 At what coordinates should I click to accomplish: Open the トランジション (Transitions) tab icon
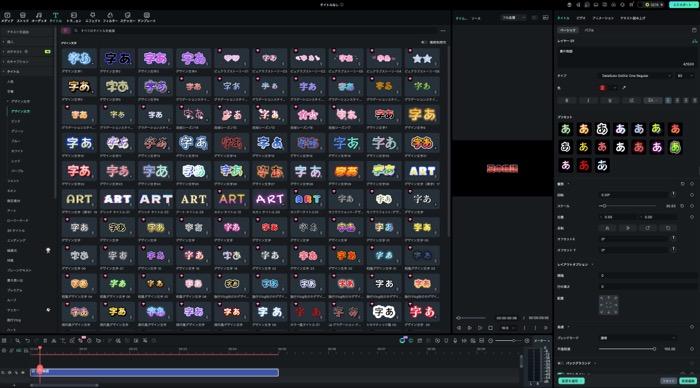pos(74,17)
